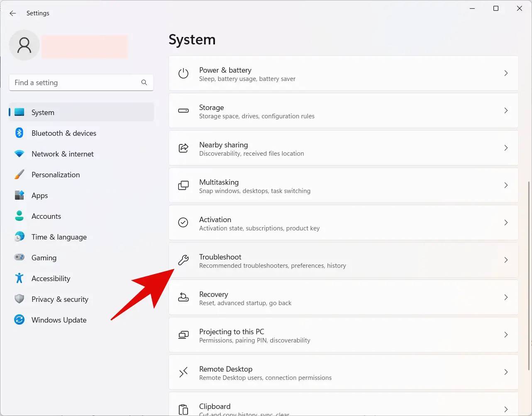Click the Gaming controller icon
Image resolution: width=532 pixels, height=416 pixels.
click(x=20, y=257)
